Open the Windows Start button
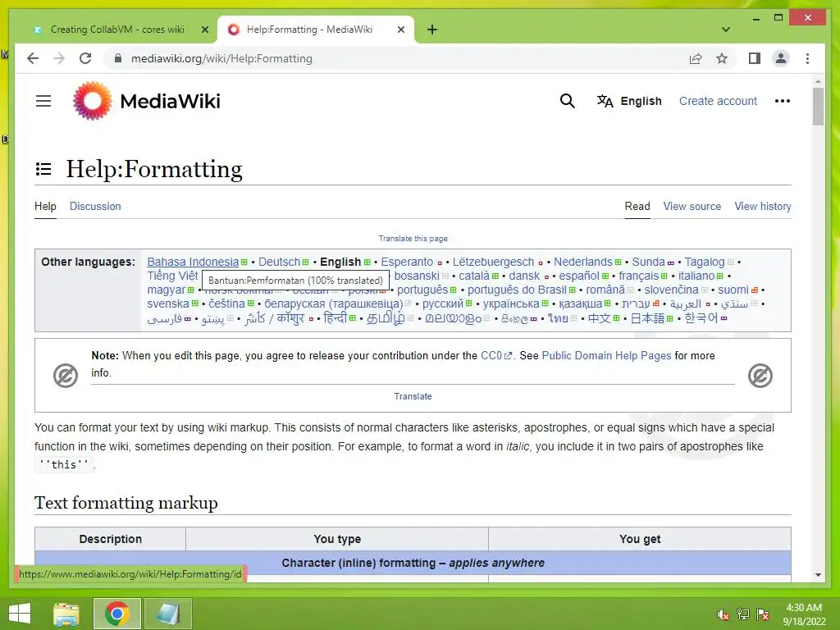Image resolution: width=840 pixels, height=630 pixels. pyautogui.click(x=20, y=614)
